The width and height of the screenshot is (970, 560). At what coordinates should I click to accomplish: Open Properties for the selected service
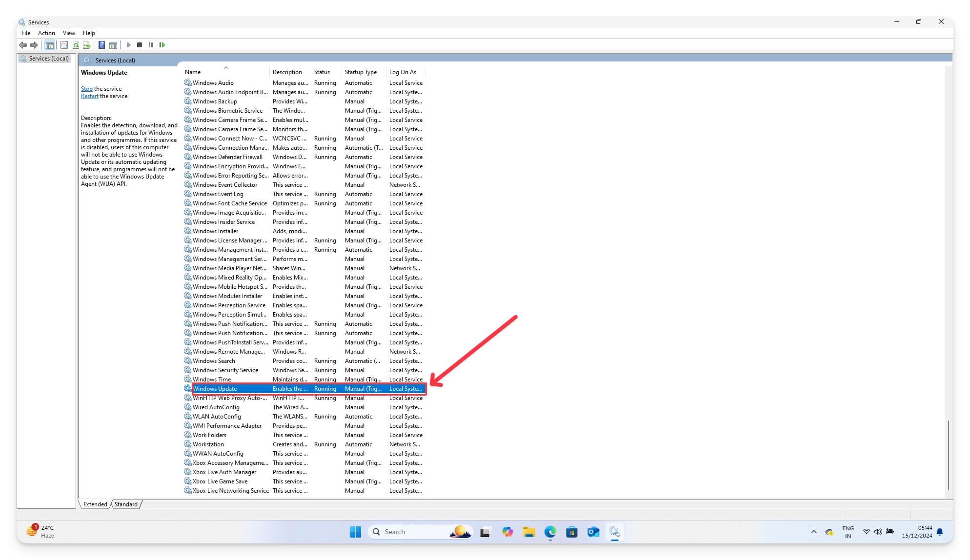coord(64,45)
